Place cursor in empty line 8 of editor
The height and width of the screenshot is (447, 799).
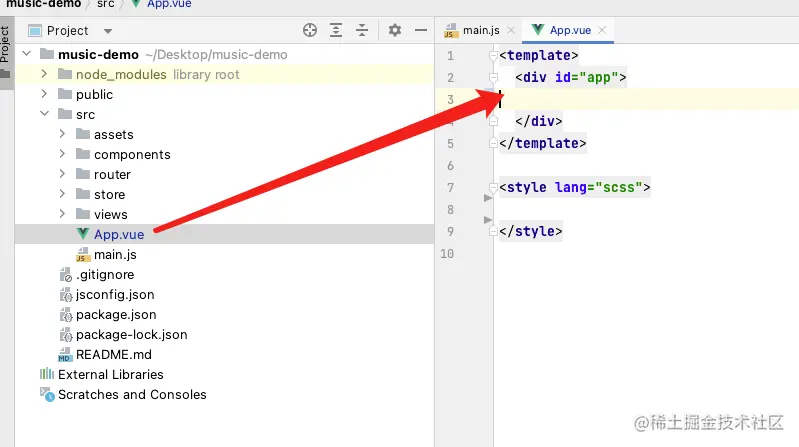(646, 209)
